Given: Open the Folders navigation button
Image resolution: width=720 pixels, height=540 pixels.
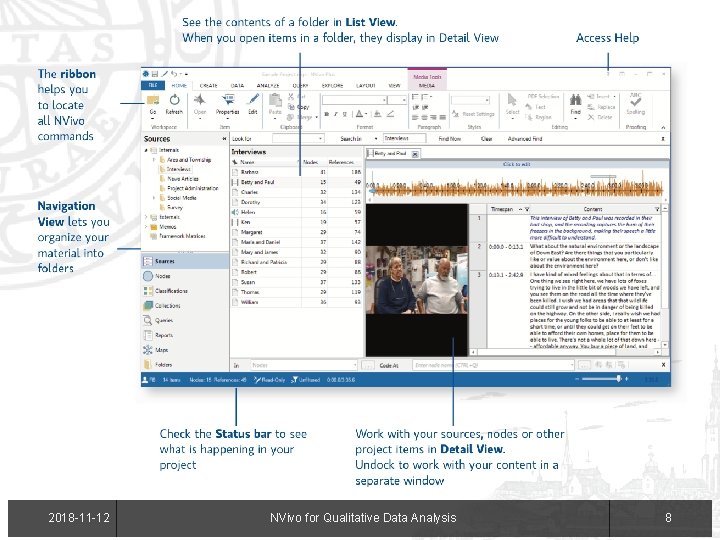Looking at the screenshot, I should (x=186, y=364).
